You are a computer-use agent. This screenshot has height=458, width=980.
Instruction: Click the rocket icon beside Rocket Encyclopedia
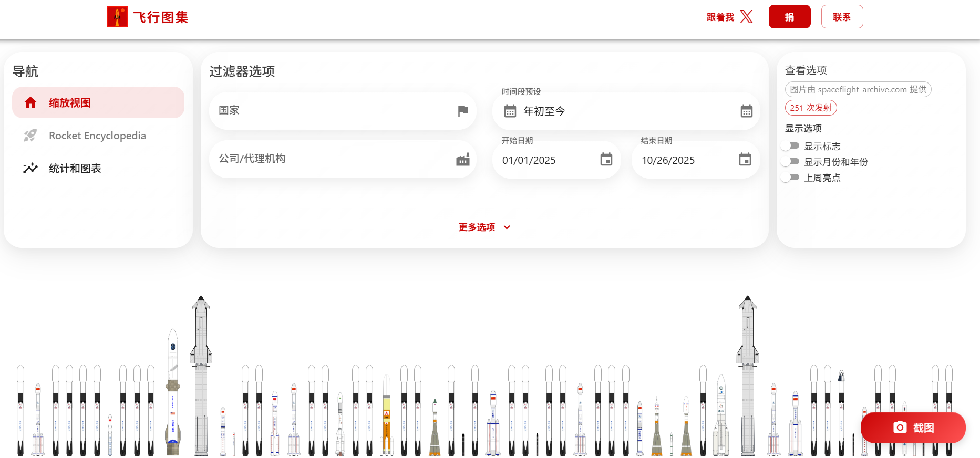point(30,136)
